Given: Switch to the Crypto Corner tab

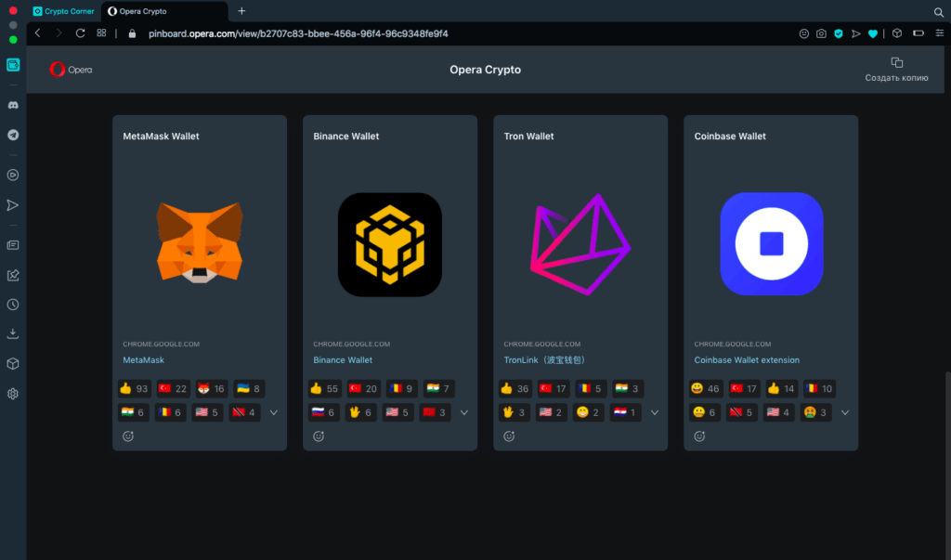Looking at the screenshot, I should click(64, 11).
